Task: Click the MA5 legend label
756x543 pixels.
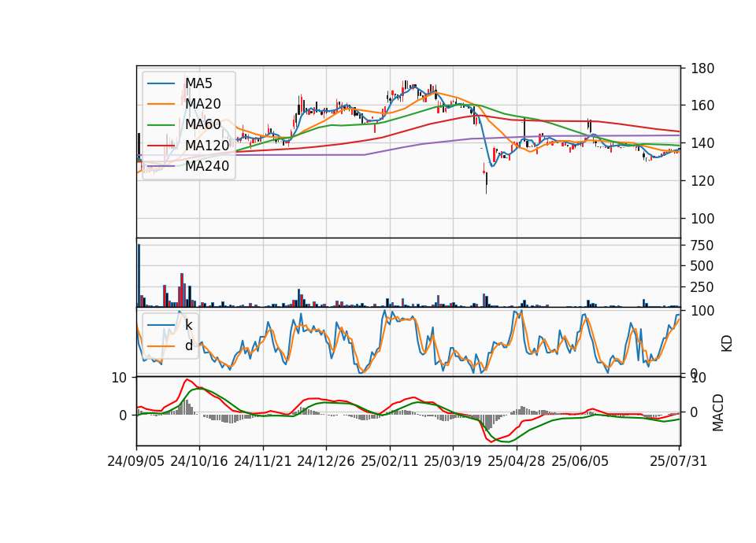Action: (x=198, y=83)
